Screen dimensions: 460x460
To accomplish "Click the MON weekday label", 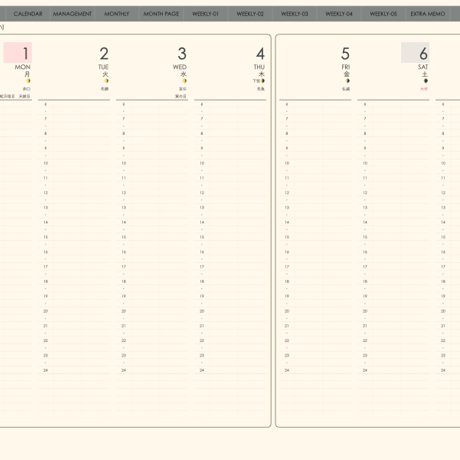I will 23,67.
